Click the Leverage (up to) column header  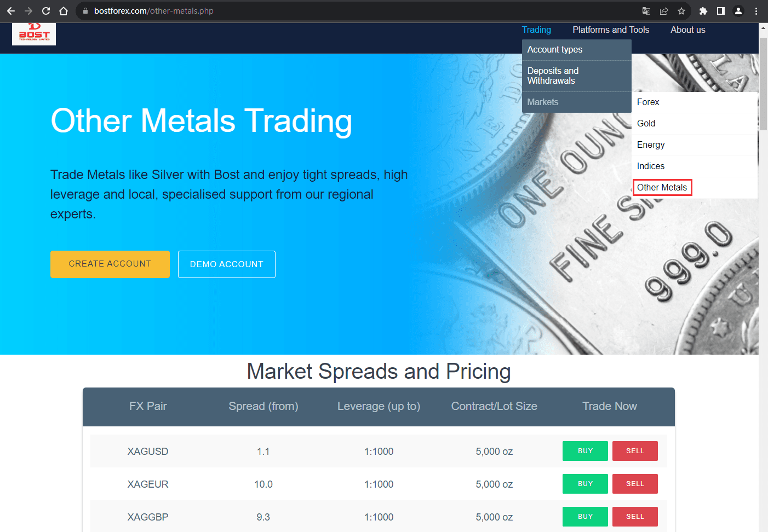coord(379,406)
